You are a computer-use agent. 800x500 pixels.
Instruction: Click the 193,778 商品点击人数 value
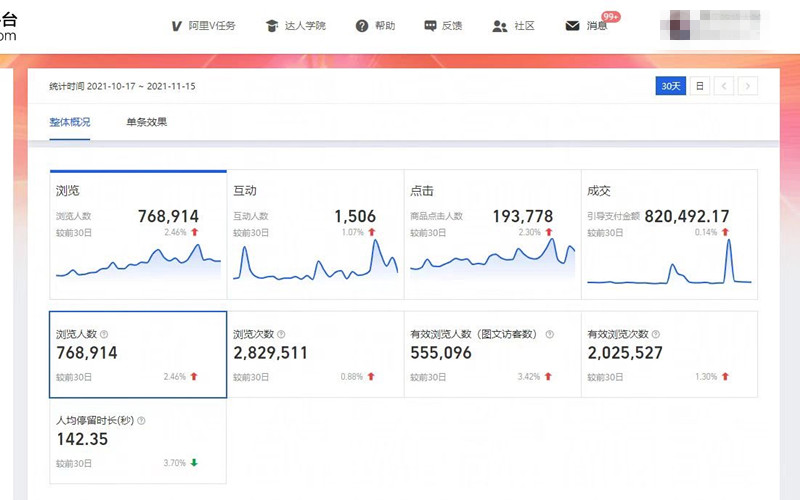pyautogui.click(x=522, y=216)
